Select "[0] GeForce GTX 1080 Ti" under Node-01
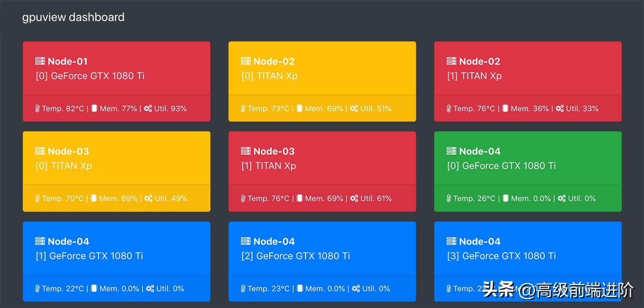 click(x=90, y=76)
